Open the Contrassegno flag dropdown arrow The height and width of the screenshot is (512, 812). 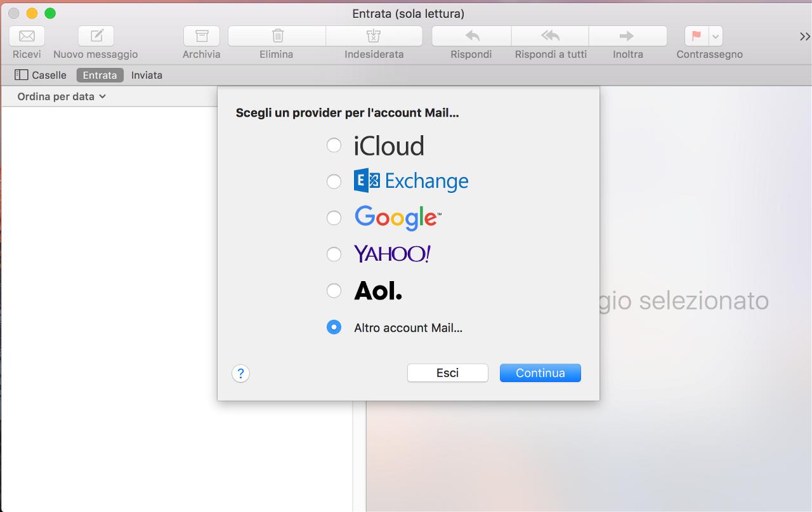coord(716,36)
